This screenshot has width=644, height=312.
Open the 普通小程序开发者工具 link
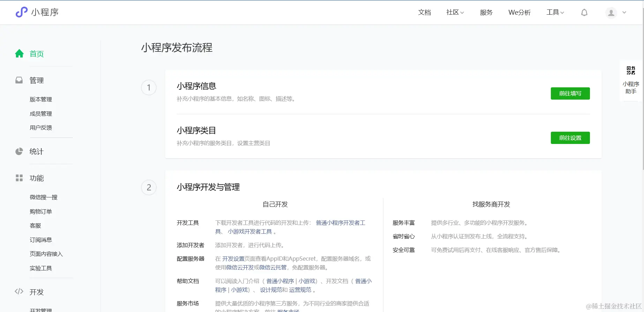tap(340, 223)
